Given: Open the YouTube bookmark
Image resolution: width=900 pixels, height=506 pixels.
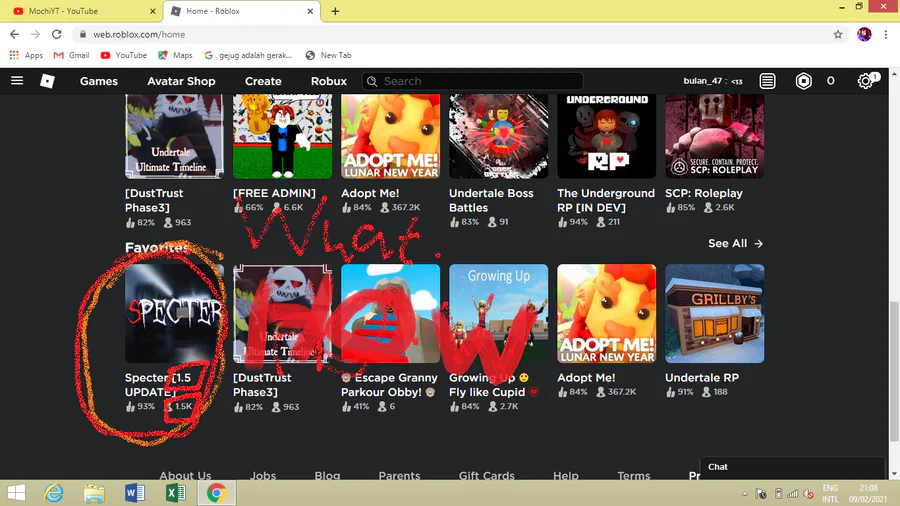Looking at the screenshot, I should (123, 55).
